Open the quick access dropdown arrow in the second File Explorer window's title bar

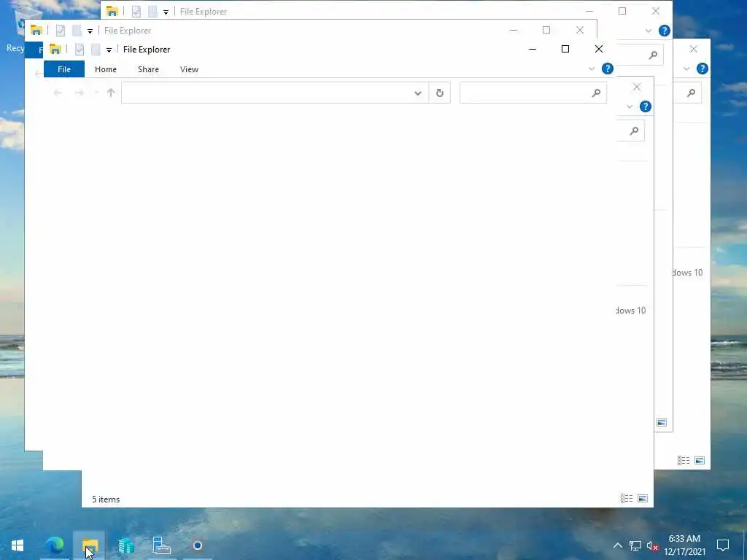pyautogui.click(x=90, y=31)
